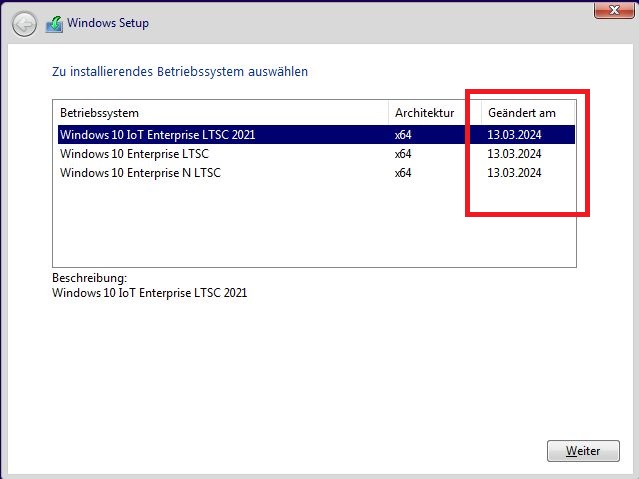Click the Windows Setup title text
Screen dimensions: 639x479
(108, 23)
